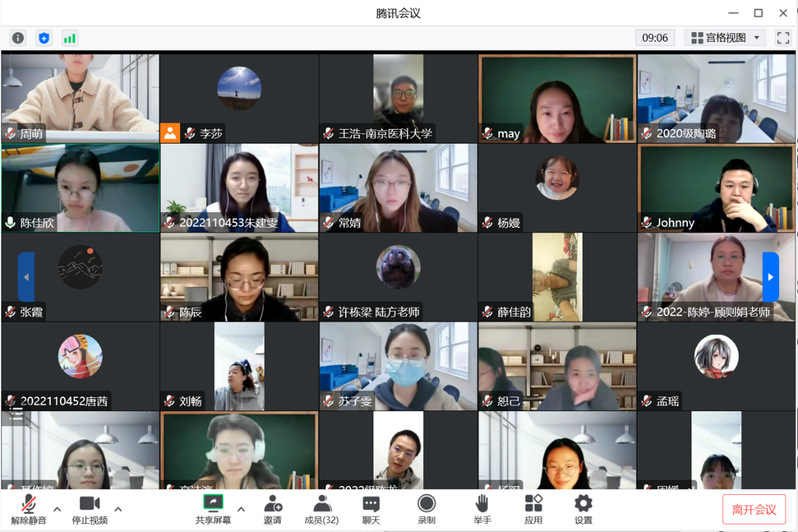Start recording with 录制 button

coord(426,509)
